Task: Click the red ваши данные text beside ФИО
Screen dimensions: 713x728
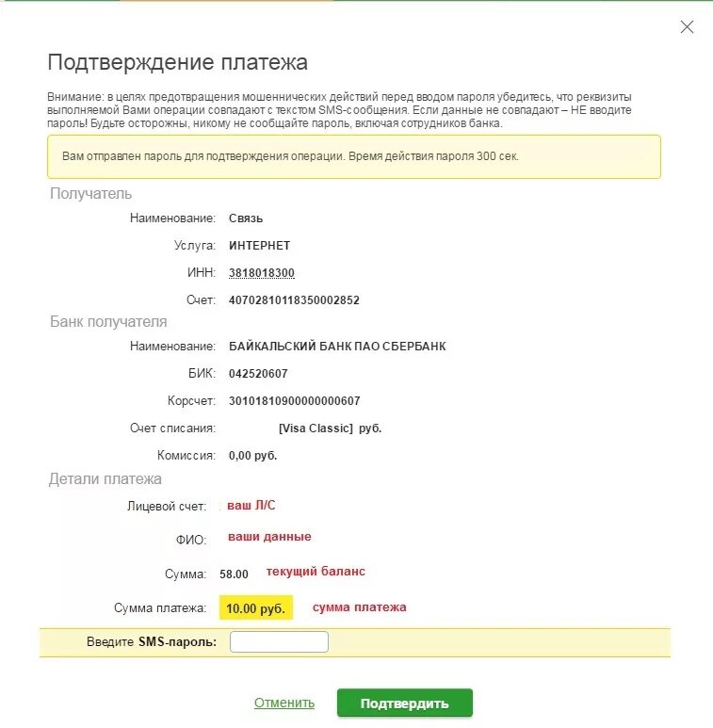Action: [x=269, y=537]
